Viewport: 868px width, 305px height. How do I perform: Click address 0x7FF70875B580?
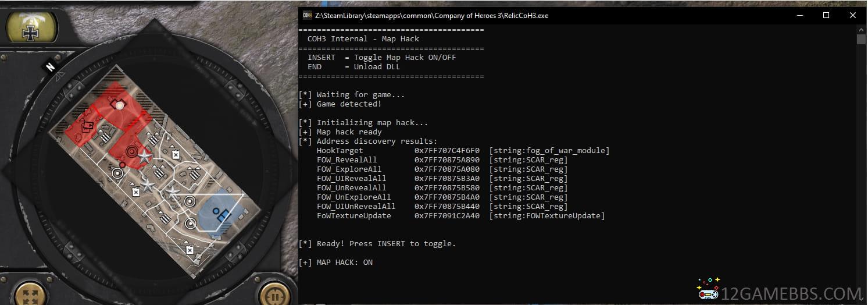(447, 188)
